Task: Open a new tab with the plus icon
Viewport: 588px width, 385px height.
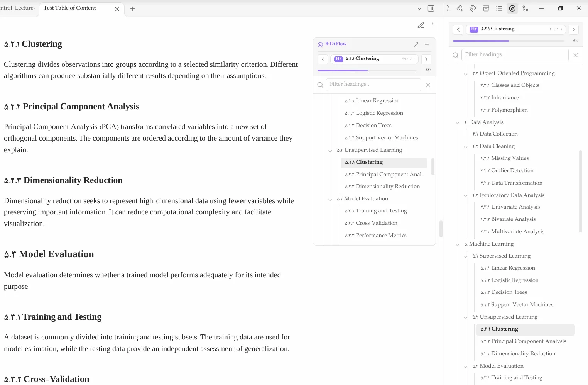Action: click(133, 9)
